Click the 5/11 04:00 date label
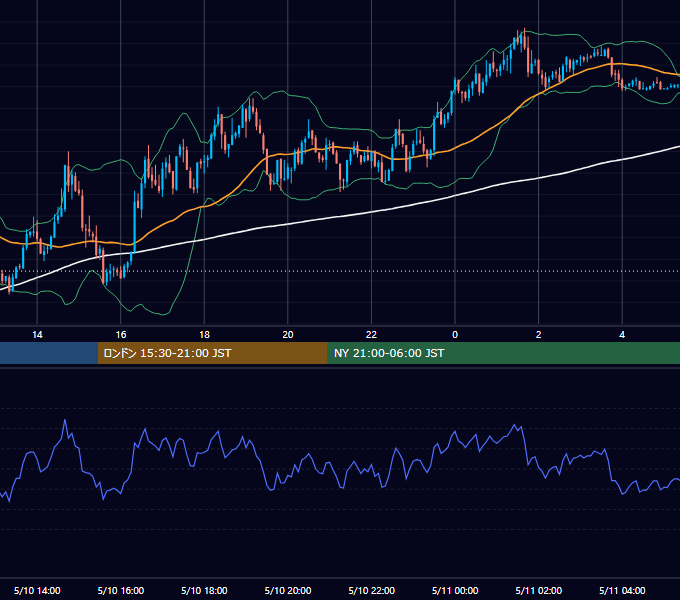Screen dimensions: 680x600 [x=622, y=590]
